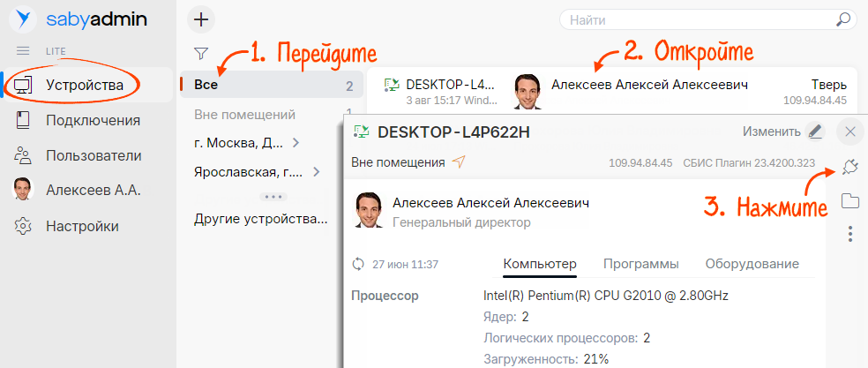Click the Изменить edit button
This screenshot has width=868, height=368.
point(782,131)
